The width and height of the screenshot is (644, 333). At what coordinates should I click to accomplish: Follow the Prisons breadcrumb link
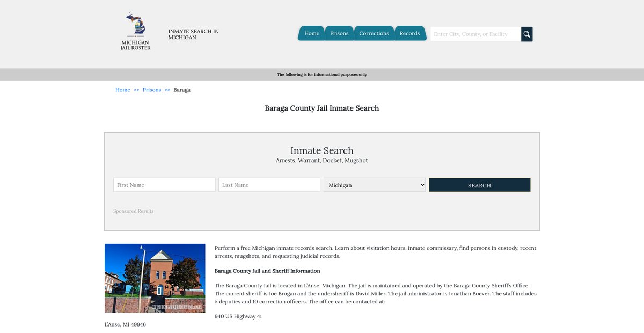point(152,90)
